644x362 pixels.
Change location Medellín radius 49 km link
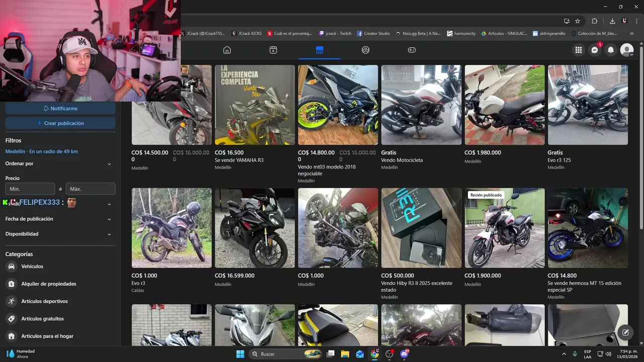(x=41, y=151)
